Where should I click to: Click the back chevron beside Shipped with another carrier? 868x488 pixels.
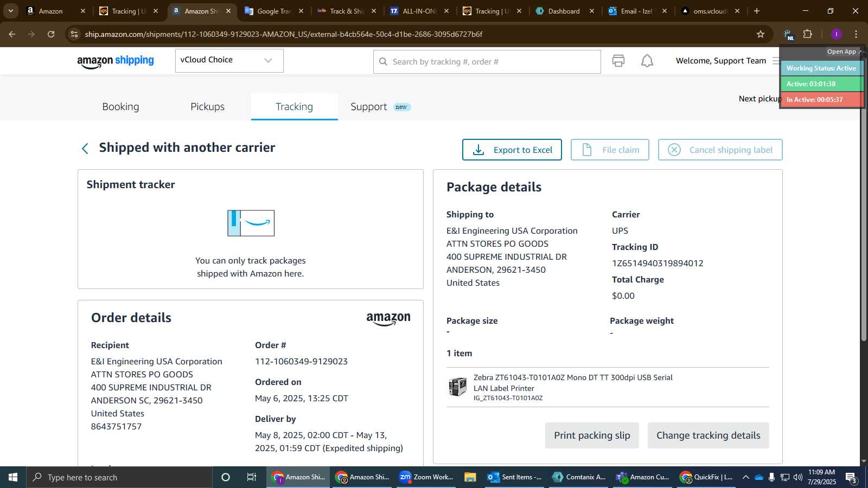point(85,149)
